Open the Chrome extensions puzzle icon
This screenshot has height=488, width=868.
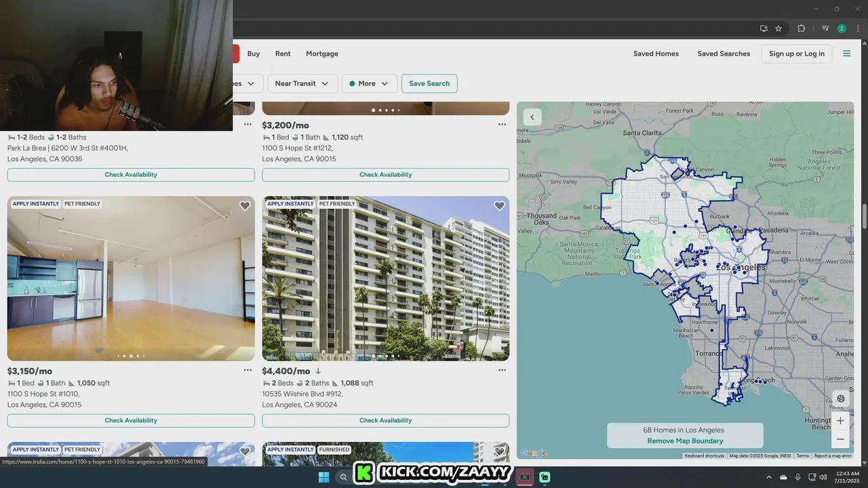pos(801,28)
